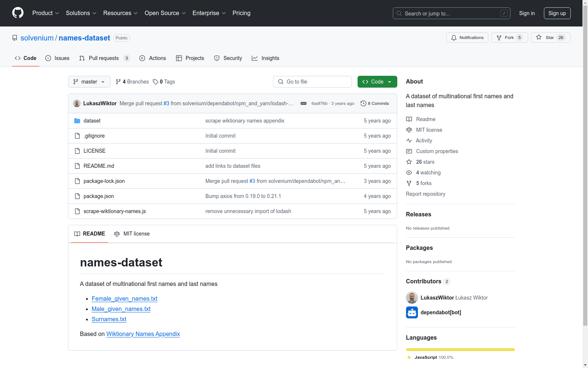Select the Code tab
588x368 pixels.
[26, 58]
